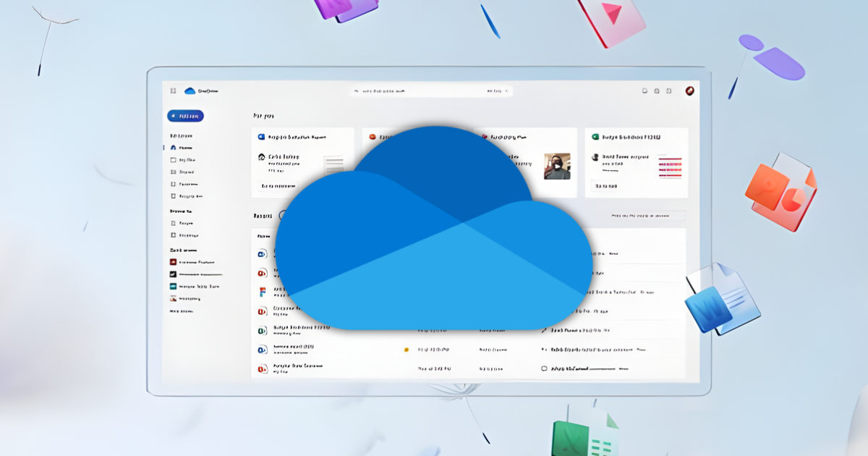The width and height of the screenshot is (868, 456).
Task: Open the green Excel icon in file list
Action: (263, 330)
